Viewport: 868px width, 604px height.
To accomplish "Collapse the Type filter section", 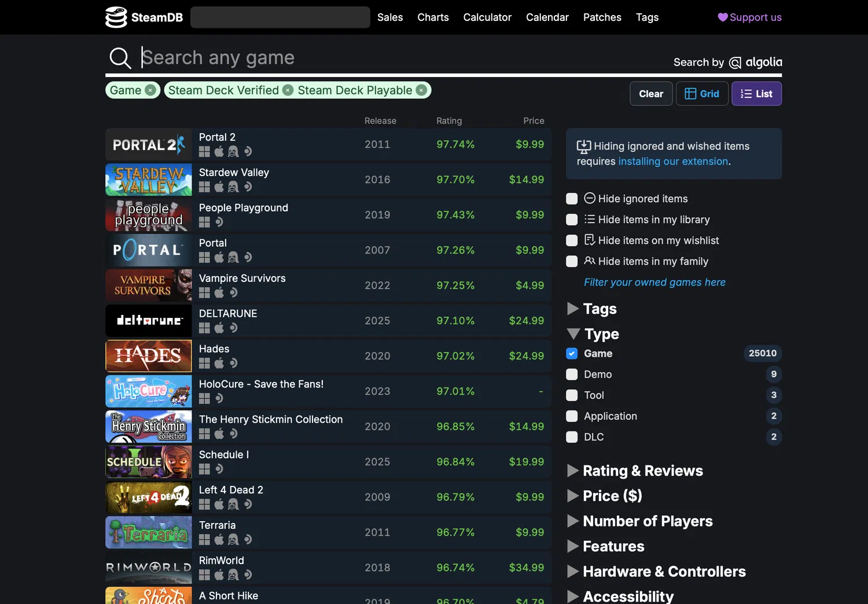I will pos(593,334).
